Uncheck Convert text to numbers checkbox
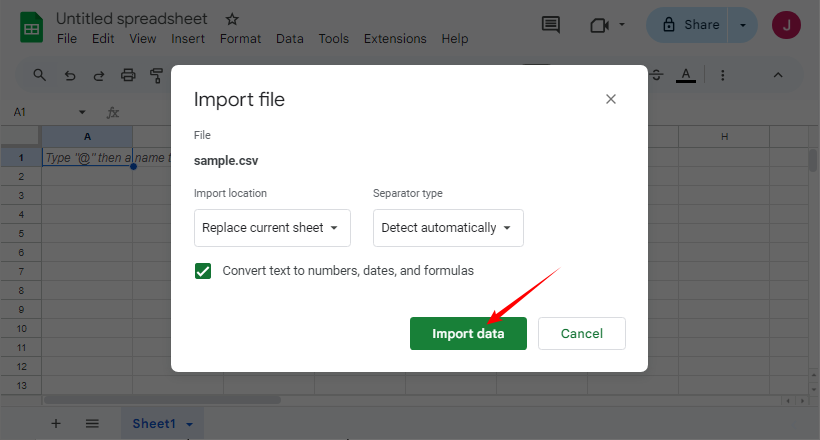 point(203,271)
